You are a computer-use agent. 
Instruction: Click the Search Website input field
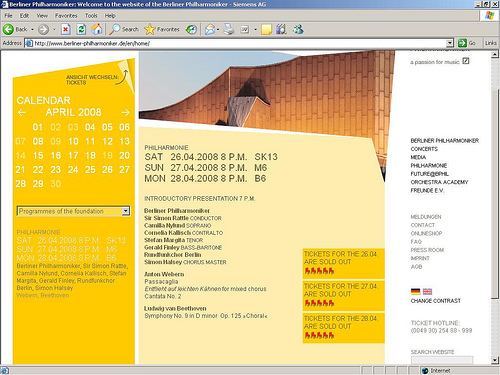pyautogui.click(x=442, y=360)
